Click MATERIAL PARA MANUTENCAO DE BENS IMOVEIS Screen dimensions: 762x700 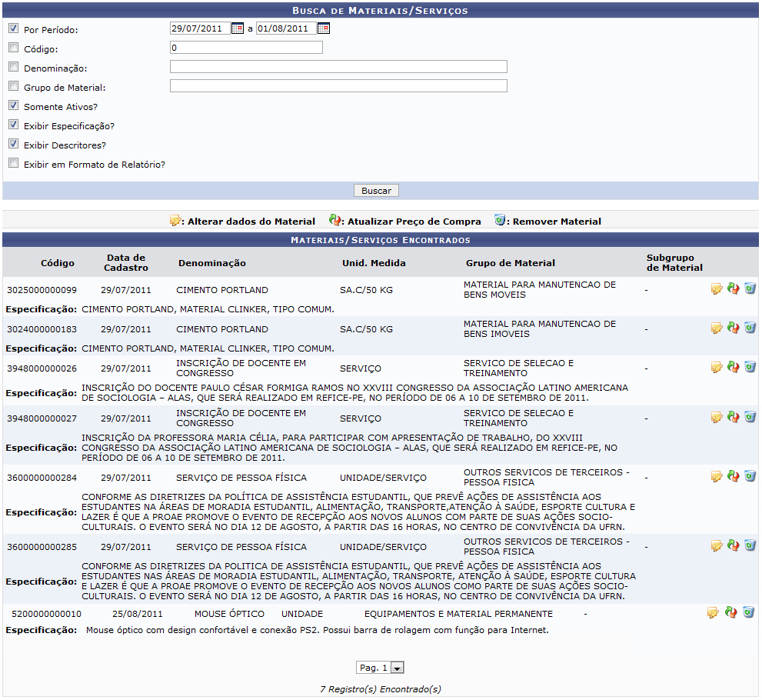point(540,329)
